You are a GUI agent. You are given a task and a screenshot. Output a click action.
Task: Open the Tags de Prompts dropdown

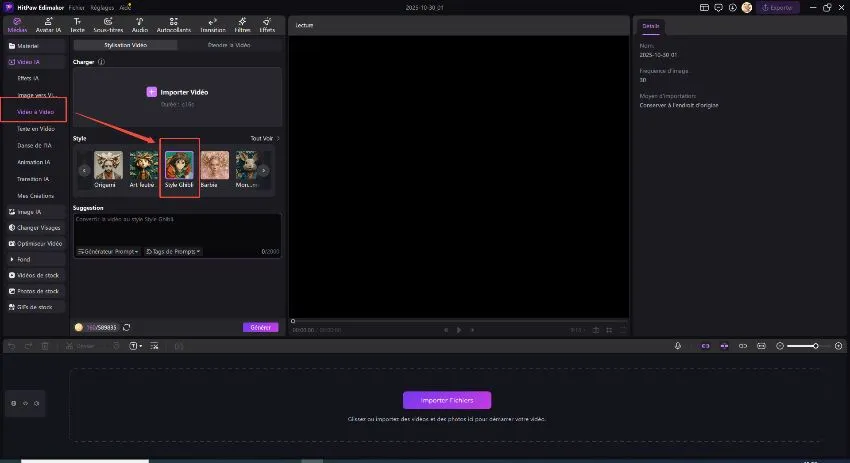173,251
